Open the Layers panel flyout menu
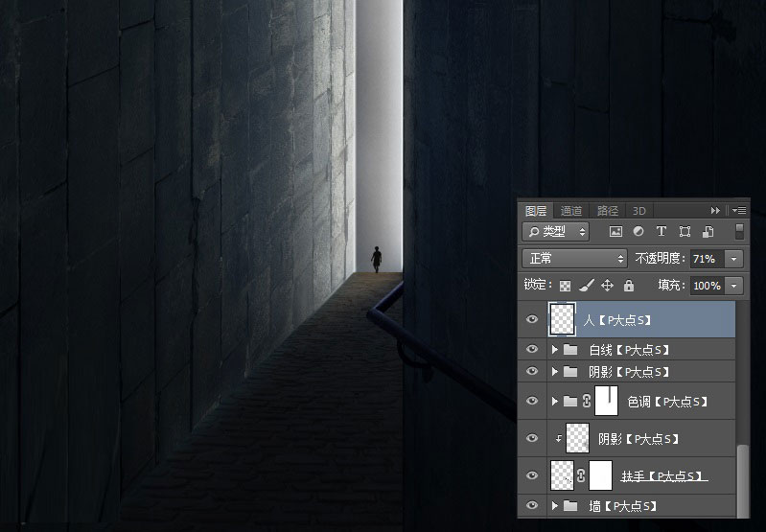This screenshot has height=532, width=766. click(739, 211)
